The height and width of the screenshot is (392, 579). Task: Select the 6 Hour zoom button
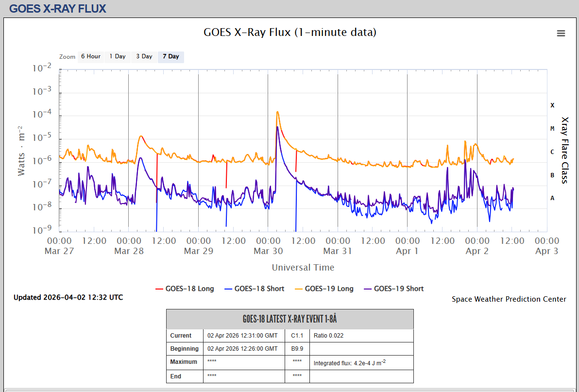click(x=91, y=56)
